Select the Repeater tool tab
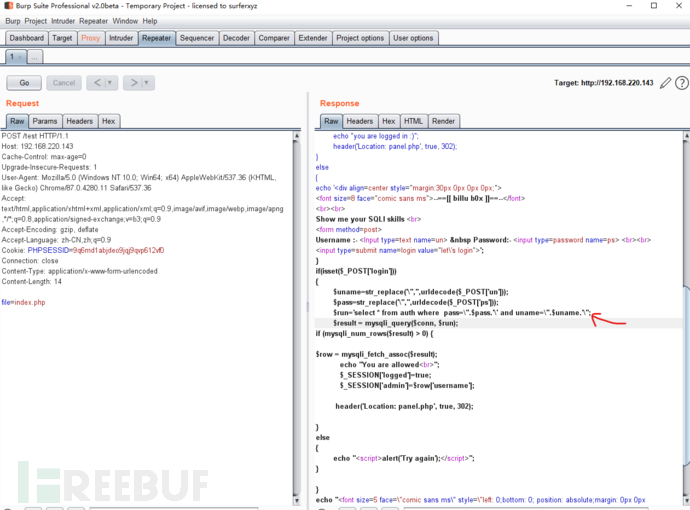The image size is (690, 510). [x=156, y=38]
